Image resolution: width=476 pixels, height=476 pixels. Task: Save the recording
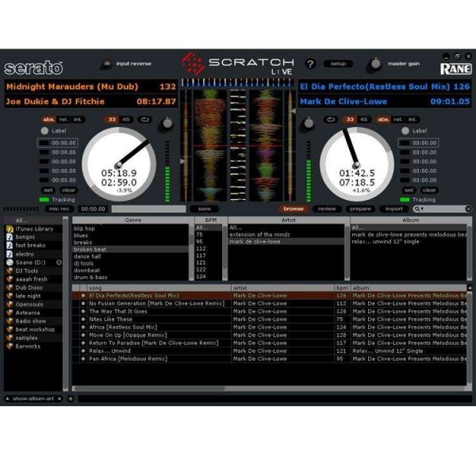[205, 209]
